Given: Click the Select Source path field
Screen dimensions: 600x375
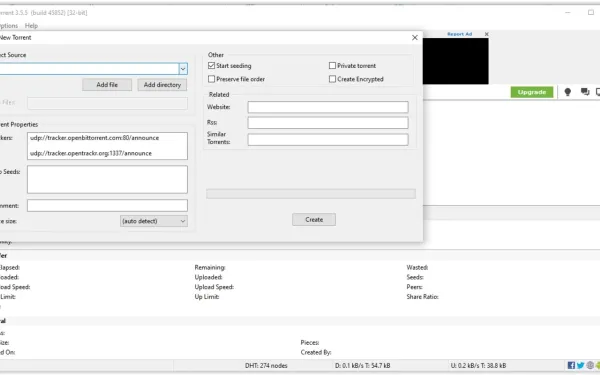Looking at the screenshot, I should pos(89,69).
